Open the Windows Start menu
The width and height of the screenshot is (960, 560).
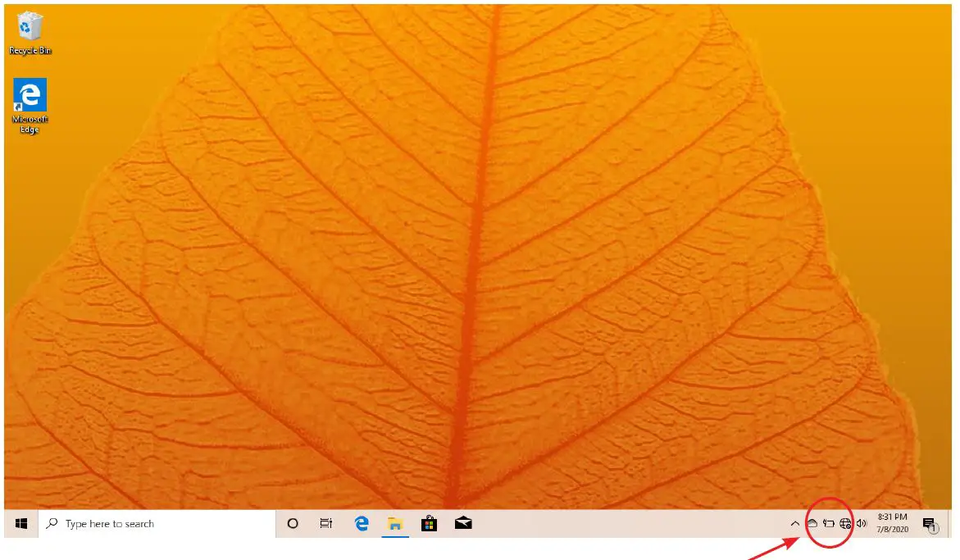pos(21,524)
